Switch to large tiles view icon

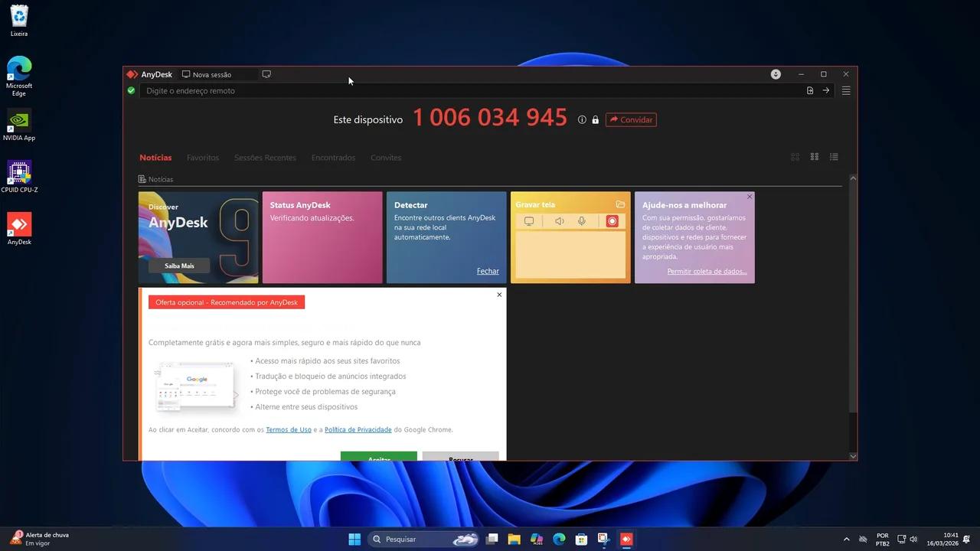795,157
